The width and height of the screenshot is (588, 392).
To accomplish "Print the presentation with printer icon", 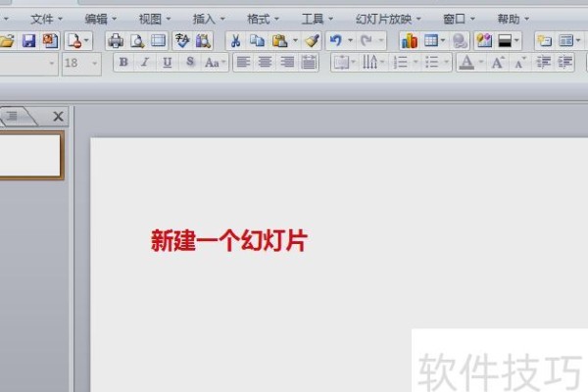I will (x=116, y=40).
